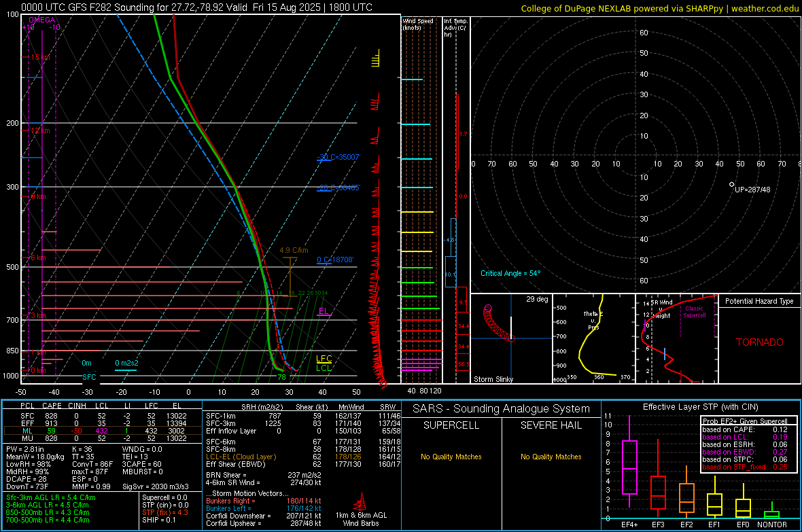802x532 pixels.
Task: Click the Prob EF2+ Given Supercell header
Action: click(x=745, y=421)
